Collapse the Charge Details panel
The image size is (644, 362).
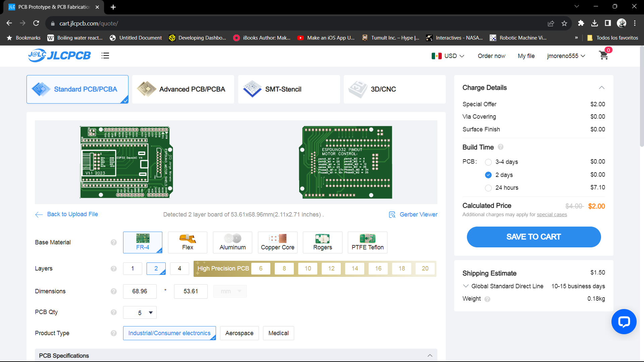(x=601, y=88)
